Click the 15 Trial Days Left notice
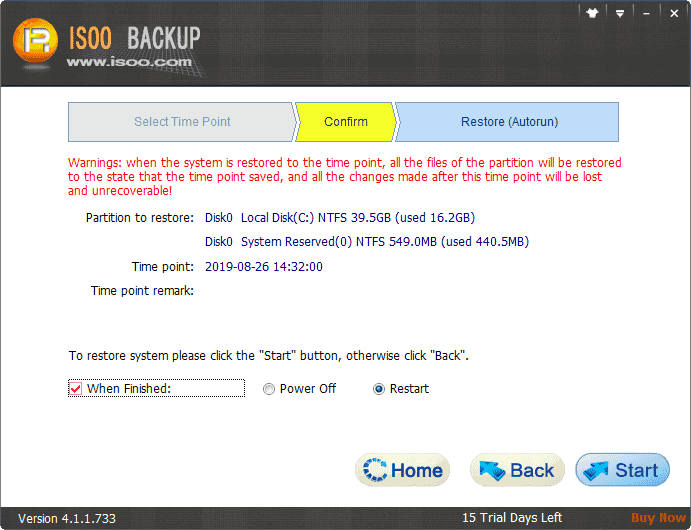Screen dimensions: 691x530 point(510,519)
